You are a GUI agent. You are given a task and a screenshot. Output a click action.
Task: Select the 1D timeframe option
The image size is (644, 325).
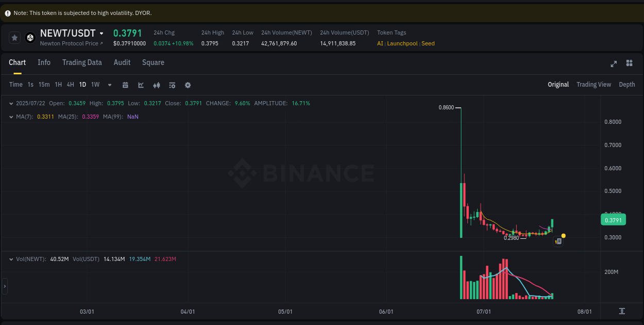[x=82, y=85]
